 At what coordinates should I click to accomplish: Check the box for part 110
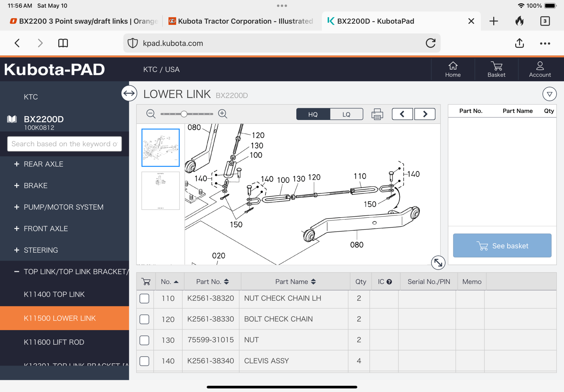pos(144,298)
